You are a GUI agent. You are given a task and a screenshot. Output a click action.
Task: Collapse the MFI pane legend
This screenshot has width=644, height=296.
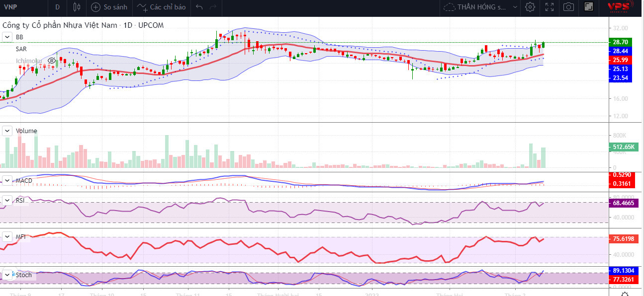point(7,237)
